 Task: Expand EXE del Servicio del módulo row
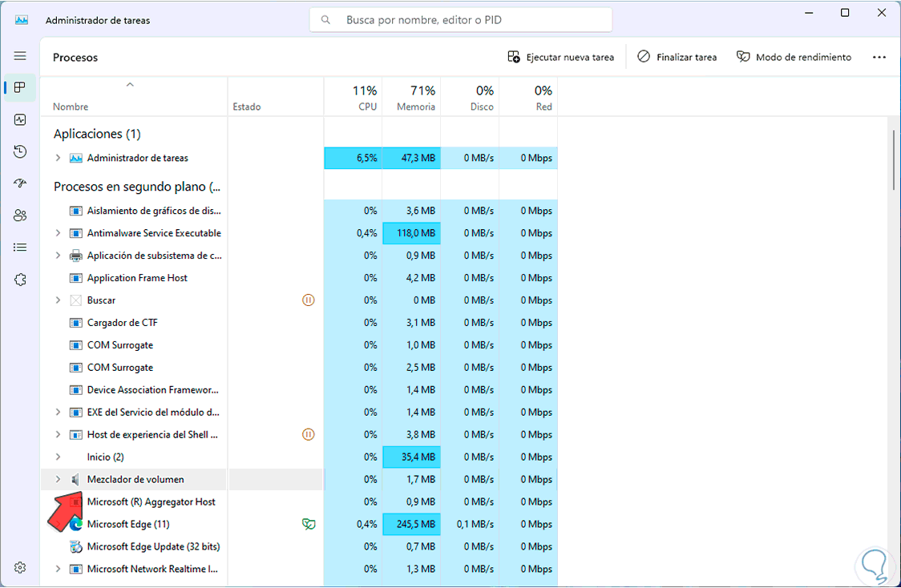click(x=58, y=413)
